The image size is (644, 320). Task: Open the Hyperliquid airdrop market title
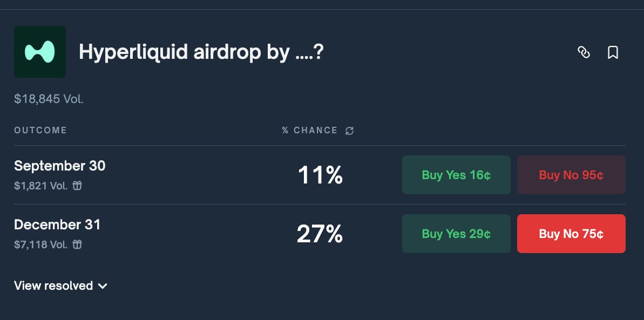point(201,52)
